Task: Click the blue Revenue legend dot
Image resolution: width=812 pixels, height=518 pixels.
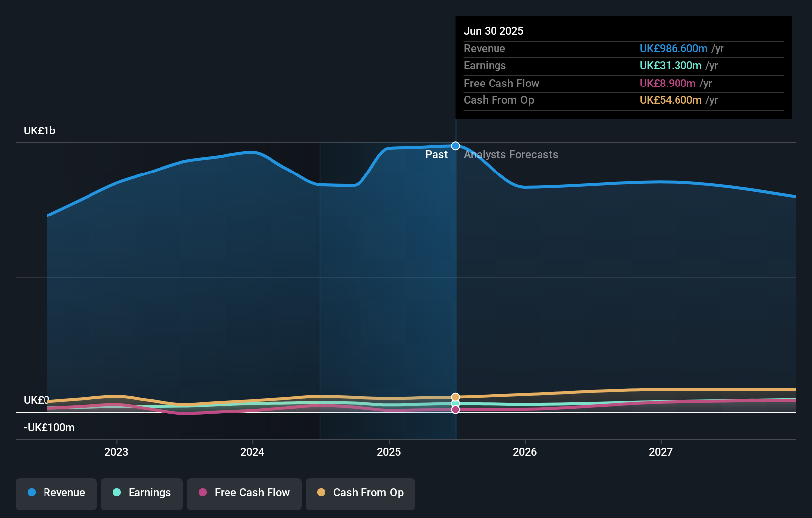Action: (31, 493)
